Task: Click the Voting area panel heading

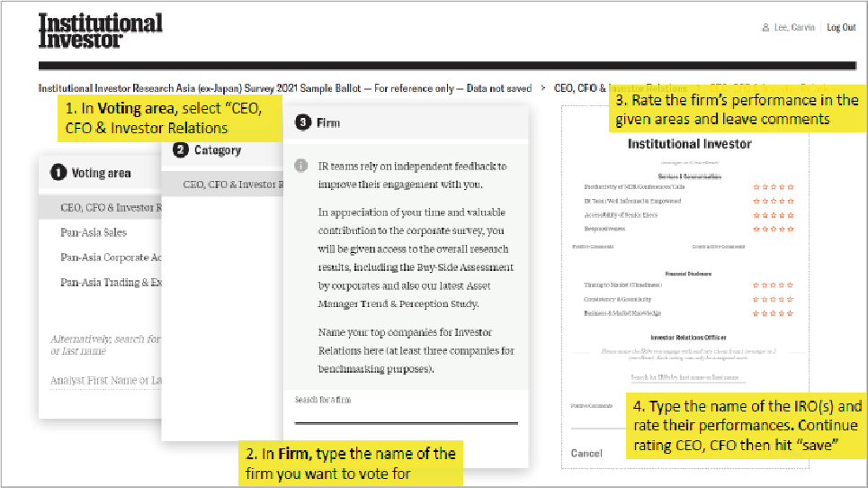Action: pyautogui.click(x=100, y=173)
